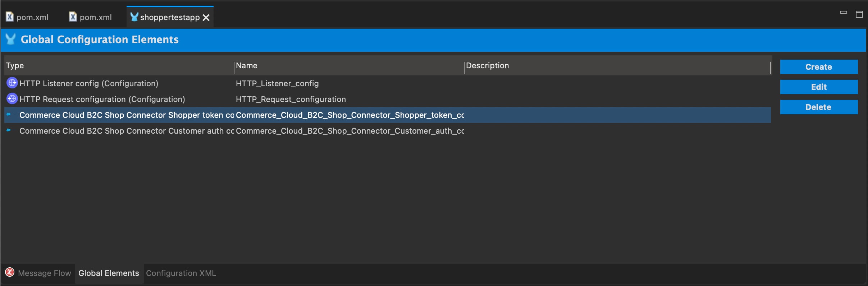The height and width of the screenshot is (286, 868).
Task: Click the Delete button
Action: click(819, 107)
